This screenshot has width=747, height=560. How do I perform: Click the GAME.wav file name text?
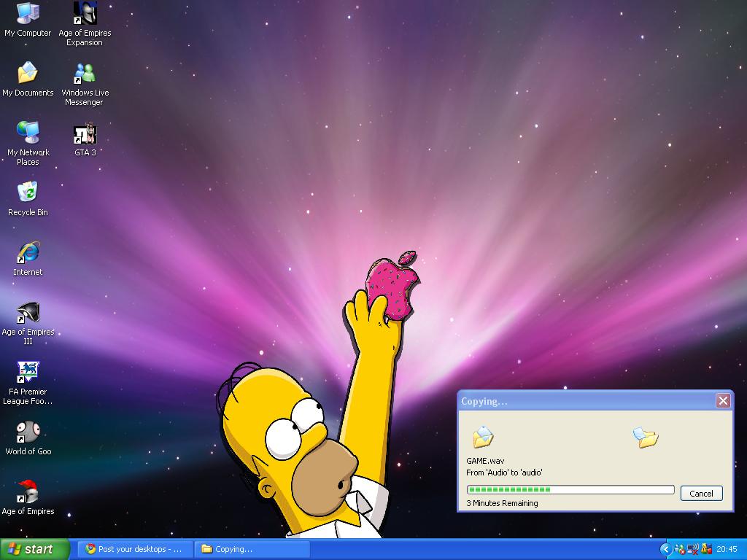tap(485, 461)
